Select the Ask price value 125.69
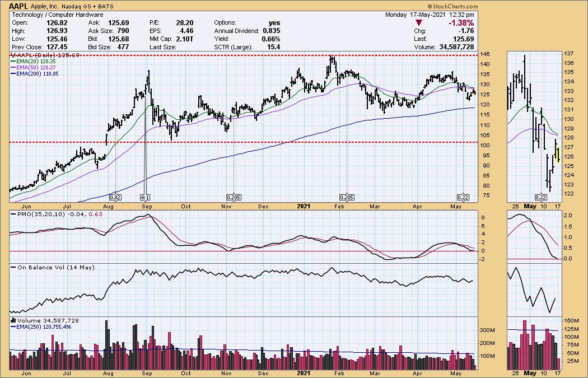The height and width of the screenshot is (378, 588). (x=118, y=23)
